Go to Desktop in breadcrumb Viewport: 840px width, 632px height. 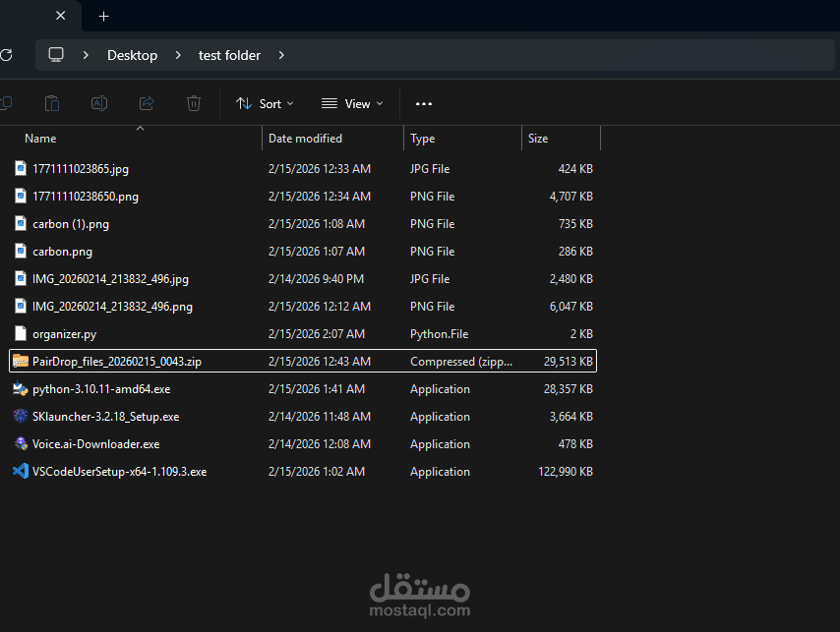pos(133,55)
